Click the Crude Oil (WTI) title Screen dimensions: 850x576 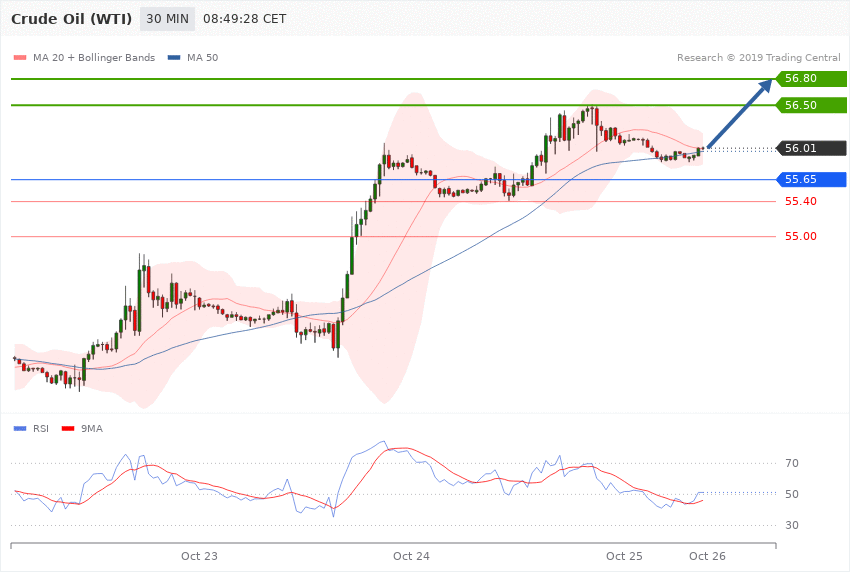click(x=72, y=19)
